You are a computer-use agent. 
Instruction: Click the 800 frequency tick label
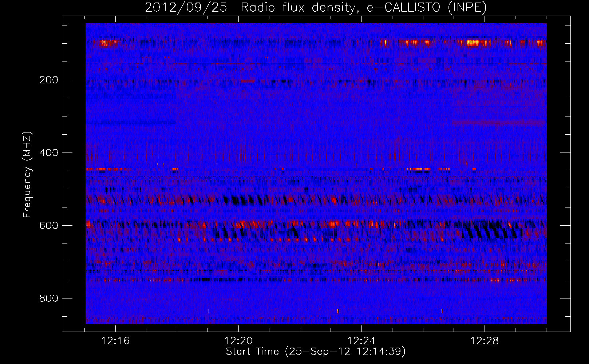(49, 298)
